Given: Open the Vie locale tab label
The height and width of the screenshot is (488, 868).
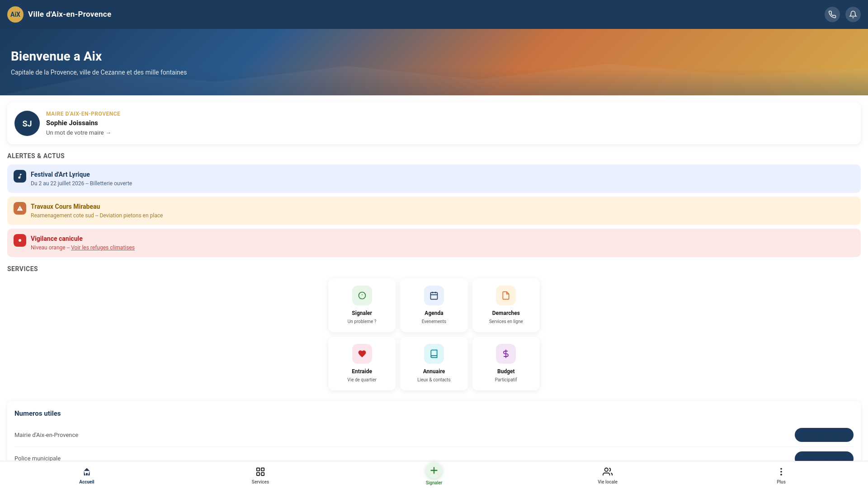Looking at the screenshot, I should pyautogui.click(x=608, y=482).
